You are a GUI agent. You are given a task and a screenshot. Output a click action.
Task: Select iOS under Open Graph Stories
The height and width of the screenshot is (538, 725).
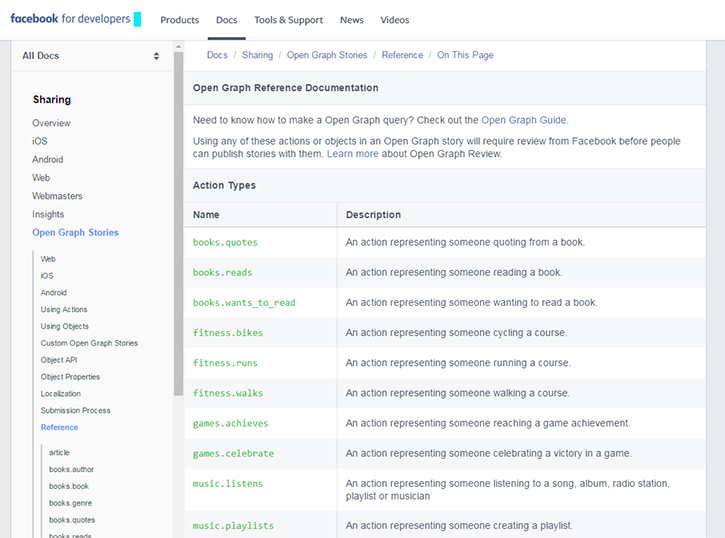pos(47,275)
